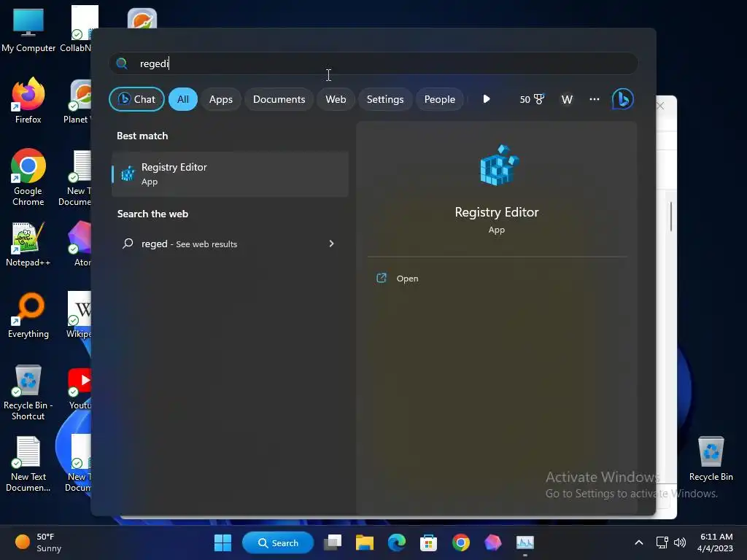Screen dimensions: 747x560
Task: Click the magnifier icon in search box
Action: pos(122,63)
